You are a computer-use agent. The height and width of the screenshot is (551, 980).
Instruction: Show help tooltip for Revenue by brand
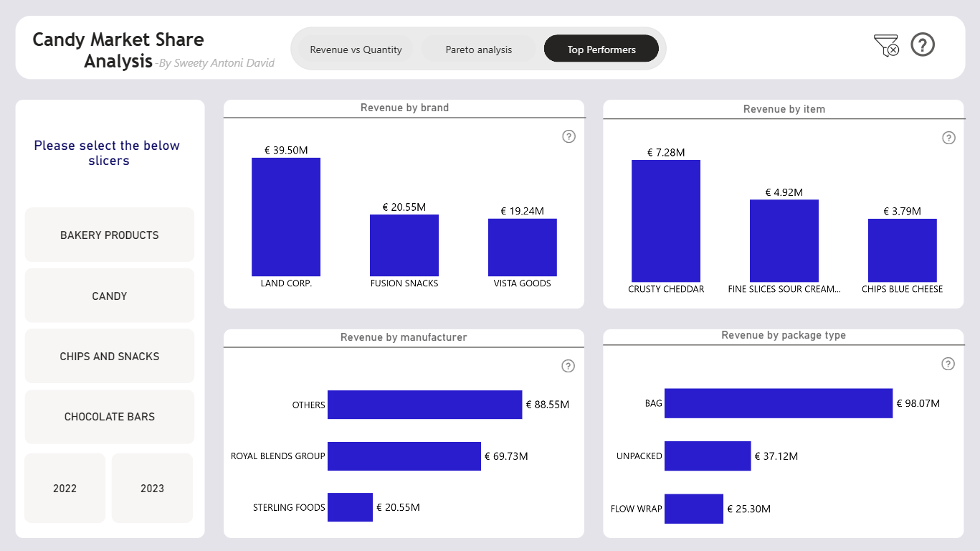point(569,136)
